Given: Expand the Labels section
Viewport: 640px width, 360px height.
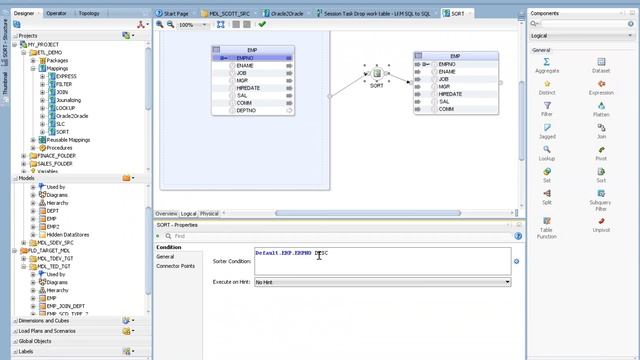Looking at the screenshot, I should [x=16, y=351].
